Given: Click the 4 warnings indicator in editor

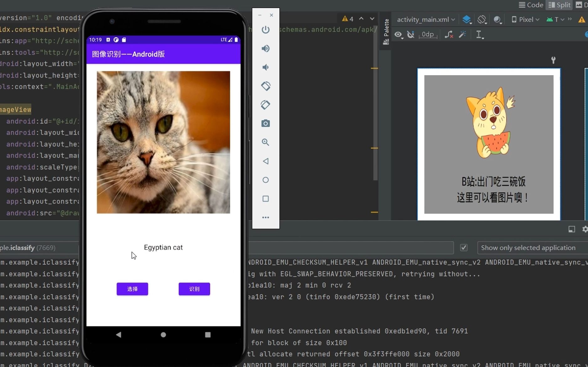Looking at the screenshot, I should (348, 19).
